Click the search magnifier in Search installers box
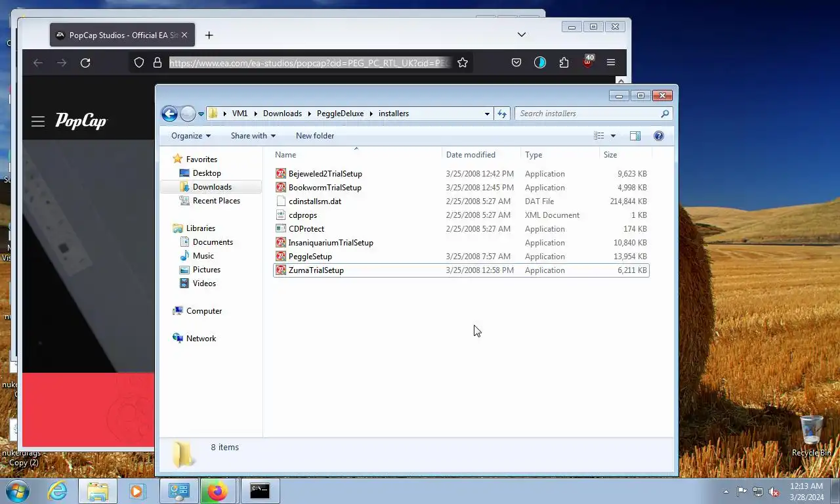The height and width of the screenshot is (504, 840). click(x=665, y=114)
